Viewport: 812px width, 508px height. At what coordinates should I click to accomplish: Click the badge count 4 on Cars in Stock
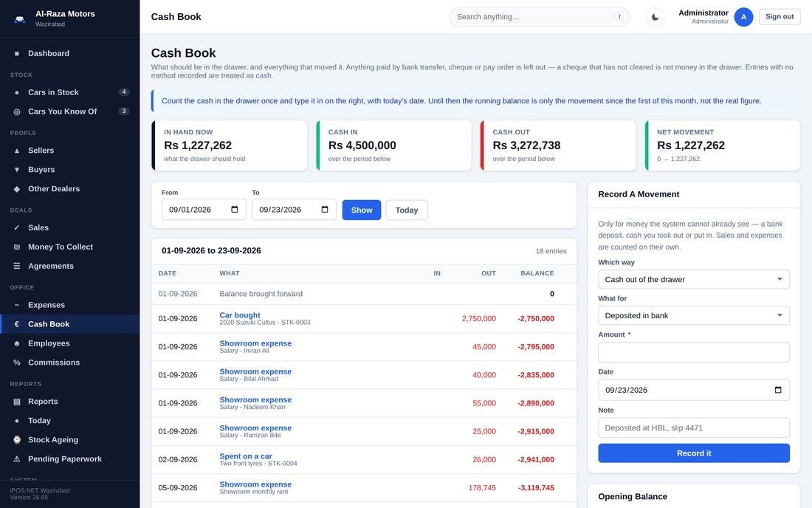pos(124,92)
